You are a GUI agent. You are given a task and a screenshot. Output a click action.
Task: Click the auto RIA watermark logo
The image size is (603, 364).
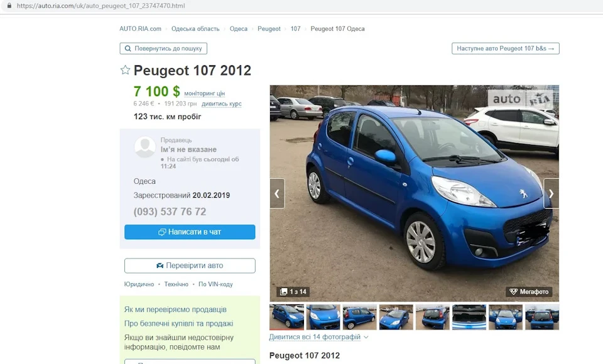click(522, 99)
